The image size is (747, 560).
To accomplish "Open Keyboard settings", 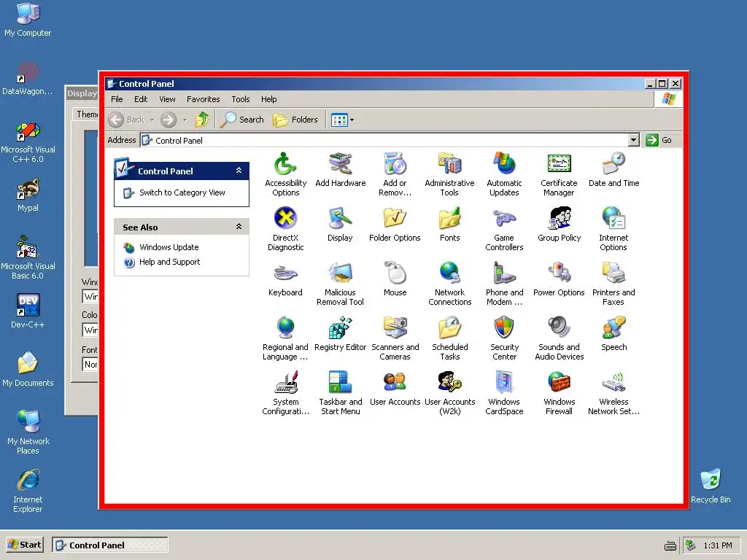I will click(285, 279).
